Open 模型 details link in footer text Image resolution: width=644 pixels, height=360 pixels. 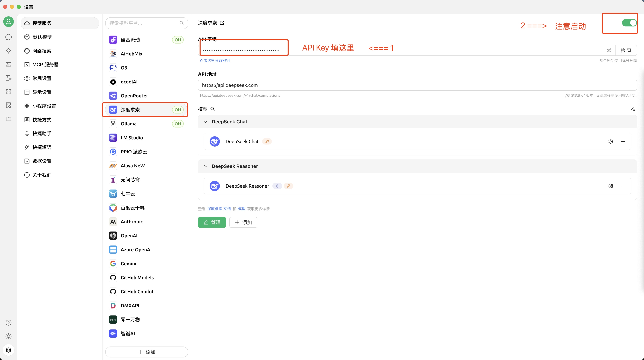point(241,209)
